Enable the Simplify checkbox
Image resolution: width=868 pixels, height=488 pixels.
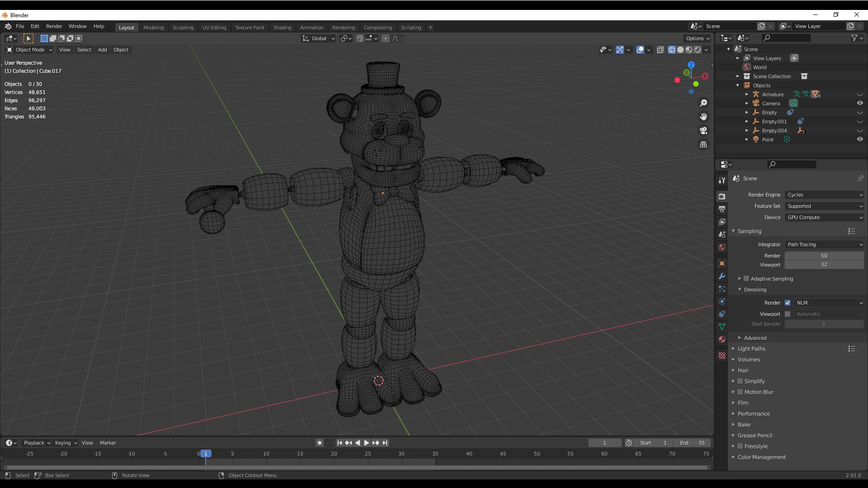pos(740,381)
